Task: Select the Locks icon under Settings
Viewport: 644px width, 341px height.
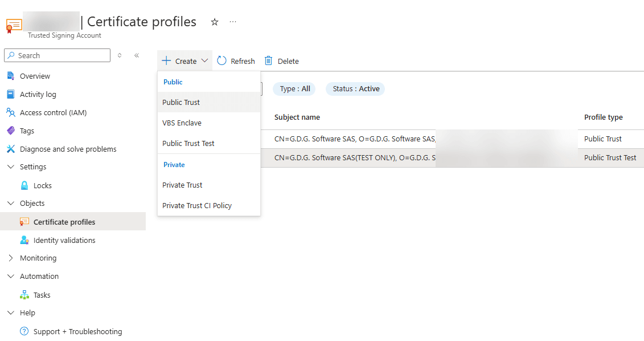Action: [24, 185]
